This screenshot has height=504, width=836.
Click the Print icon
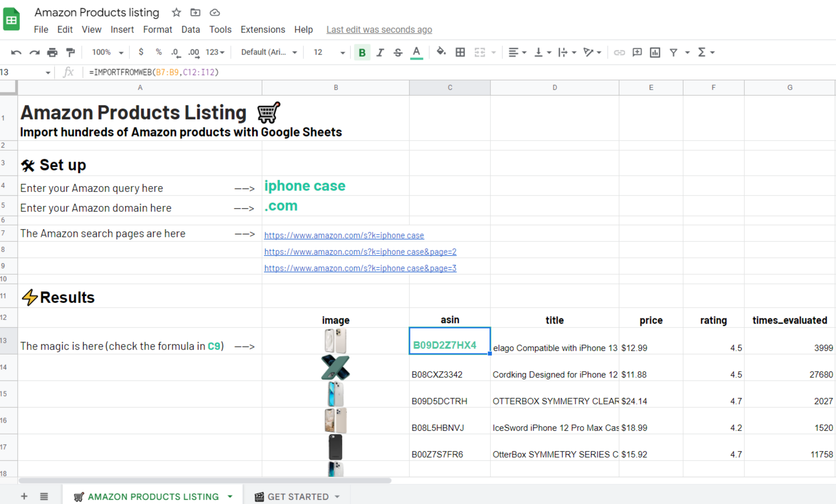[x=52, y=52]
